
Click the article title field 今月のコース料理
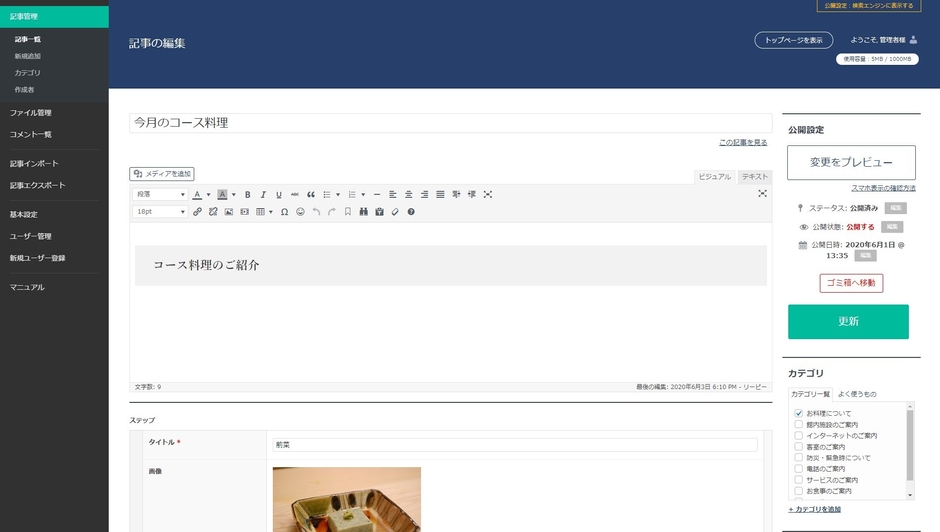click(x=451, y=123)
